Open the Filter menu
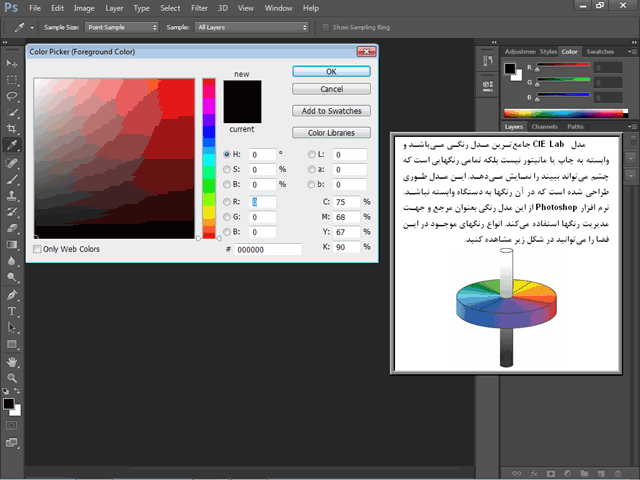 (x=198, y=8)
